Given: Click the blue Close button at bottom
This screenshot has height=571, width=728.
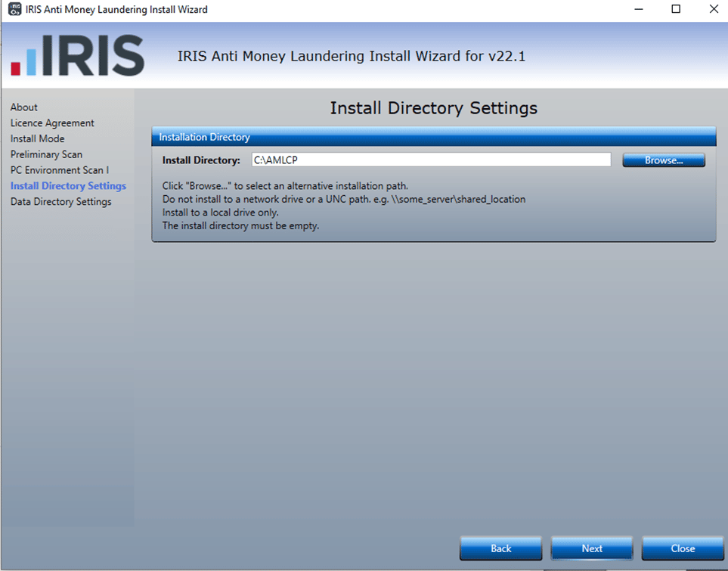Looking at the screenshot, I should pos(683,548).
